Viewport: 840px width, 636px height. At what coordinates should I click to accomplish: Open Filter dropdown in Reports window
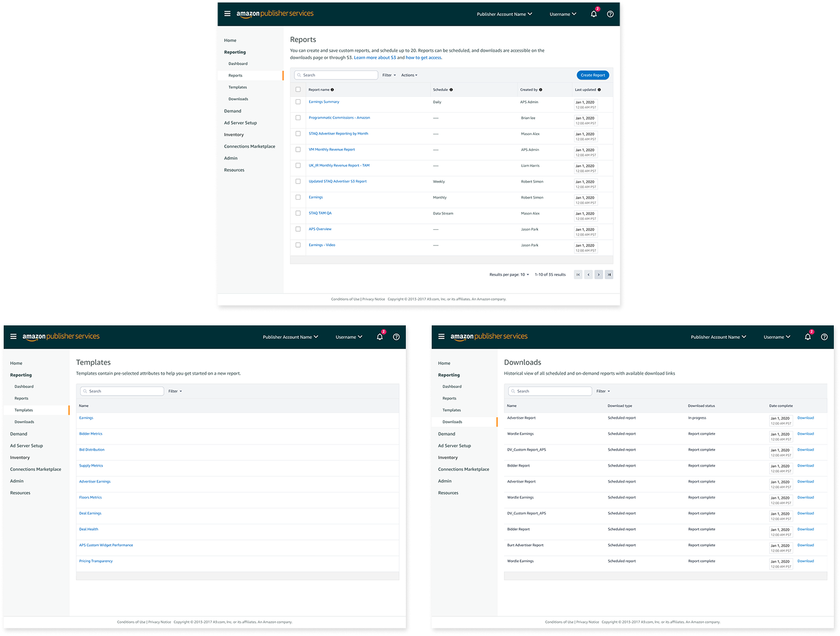click(x=389, y=75)
